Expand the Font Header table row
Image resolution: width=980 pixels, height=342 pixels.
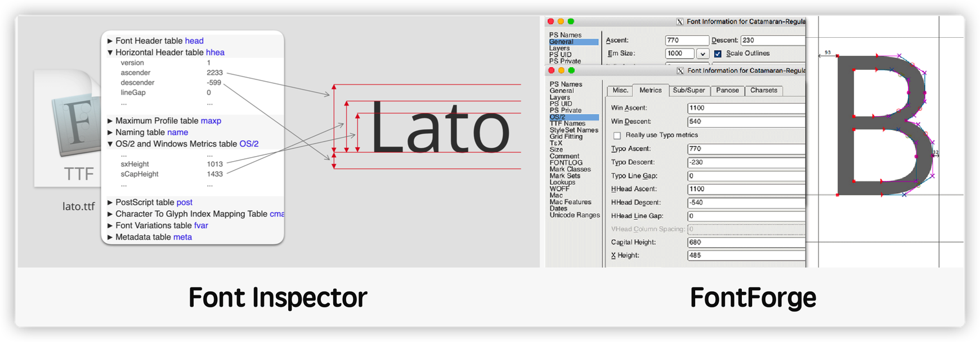coord(110,41)
